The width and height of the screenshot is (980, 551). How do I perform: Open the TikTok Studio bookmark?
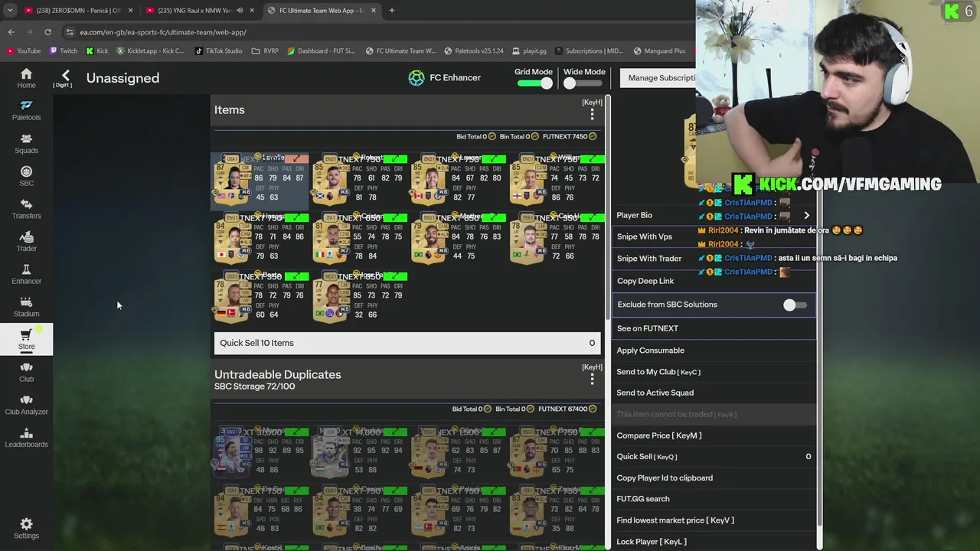pyautogui.click(x=218, y=51)
